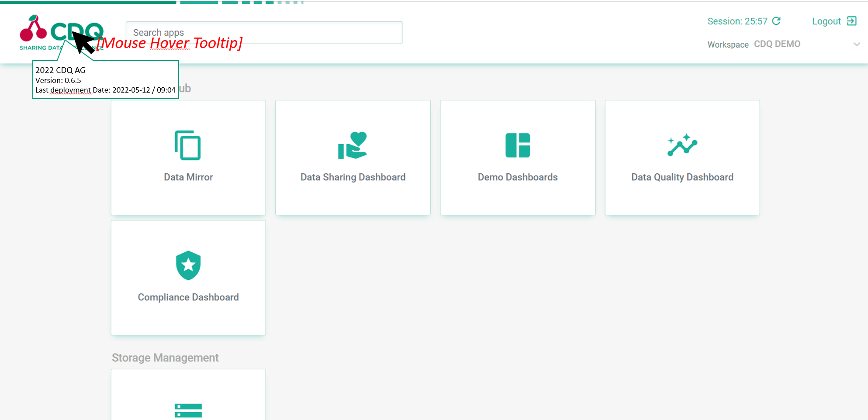The image size is (868, 420).
Task: Click the version info tooltip box
Action: (105, 80)
